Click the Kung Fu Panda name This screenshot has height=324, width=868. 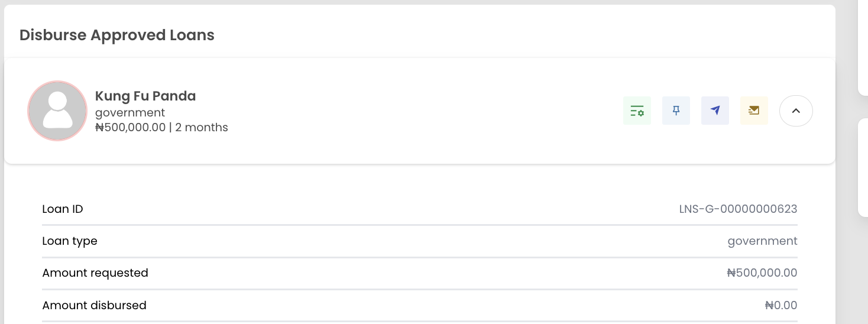[145, 96]
